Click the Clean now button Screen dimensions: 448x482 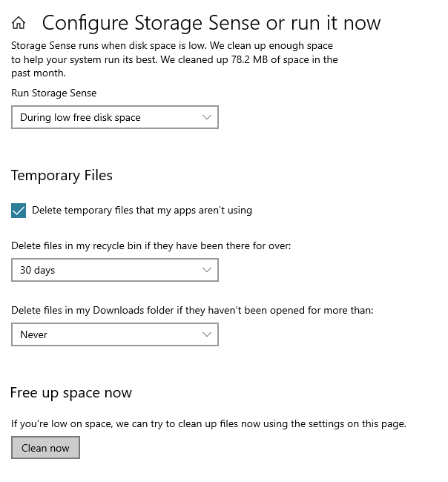(45, 448)
